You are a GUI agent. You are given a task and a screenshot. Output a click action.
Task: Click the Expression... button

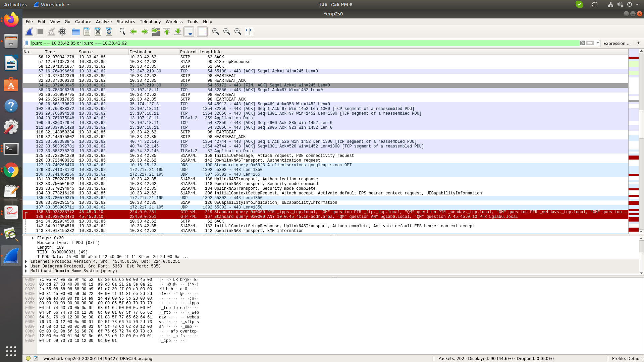point(616,43)
